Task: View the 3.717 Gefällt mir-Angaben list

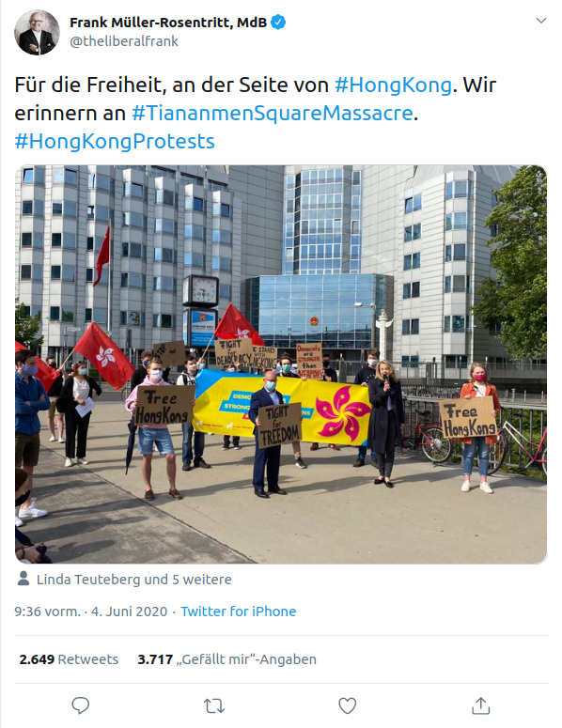Action: [x=227, y=659]
